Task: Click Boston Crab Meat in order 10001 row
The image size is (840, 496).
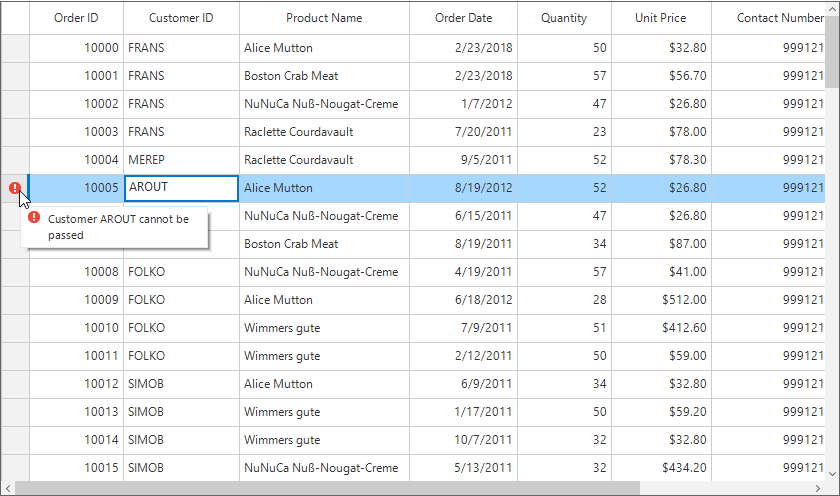Action: tap(325, 76)
